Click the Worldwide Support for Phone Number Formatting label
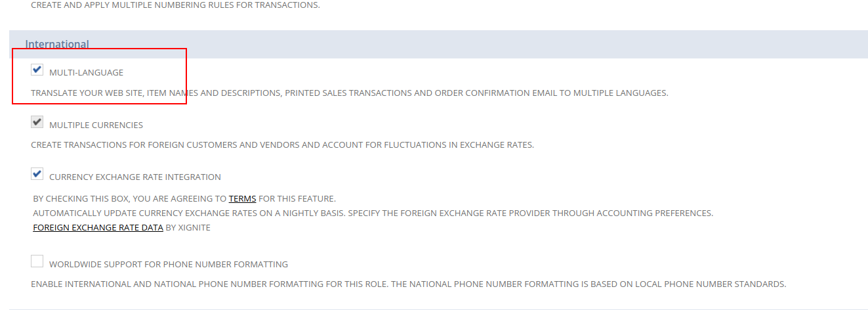This screenshot has width=868, height=310. click(169, 264)
